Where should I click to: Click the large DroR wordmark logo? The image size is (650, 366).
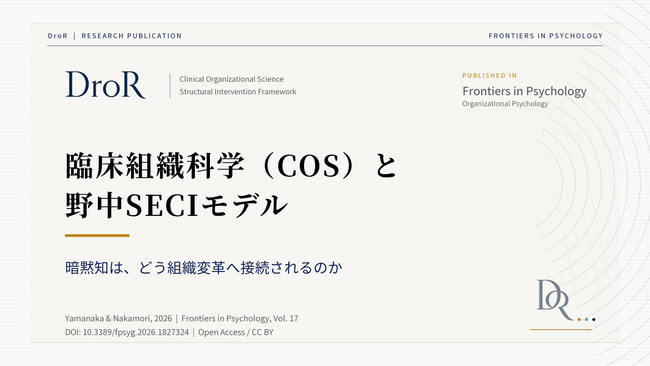tap(106, 85)
